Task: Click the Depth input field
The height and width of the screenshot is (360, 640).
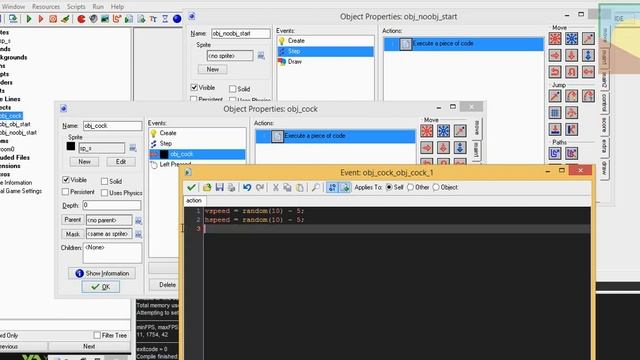Action: [x=112, y=205]
